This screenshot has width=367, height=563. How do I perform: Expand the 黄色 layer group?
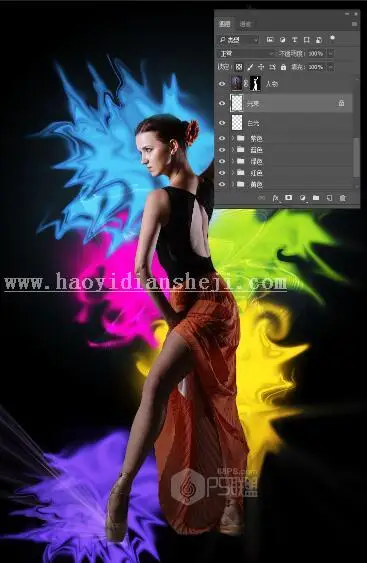(233, 184)
